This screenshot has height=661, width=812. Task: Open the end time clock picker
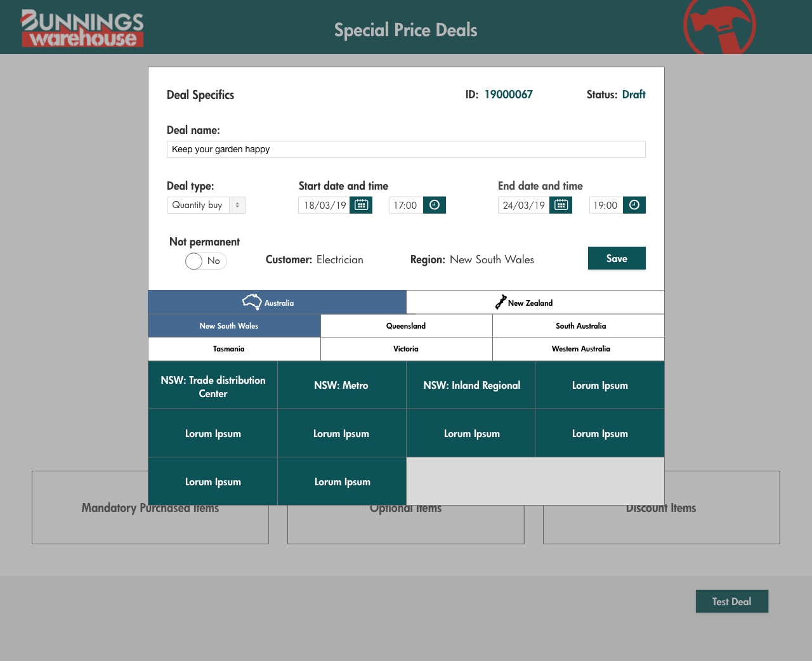tap(634, 205)
